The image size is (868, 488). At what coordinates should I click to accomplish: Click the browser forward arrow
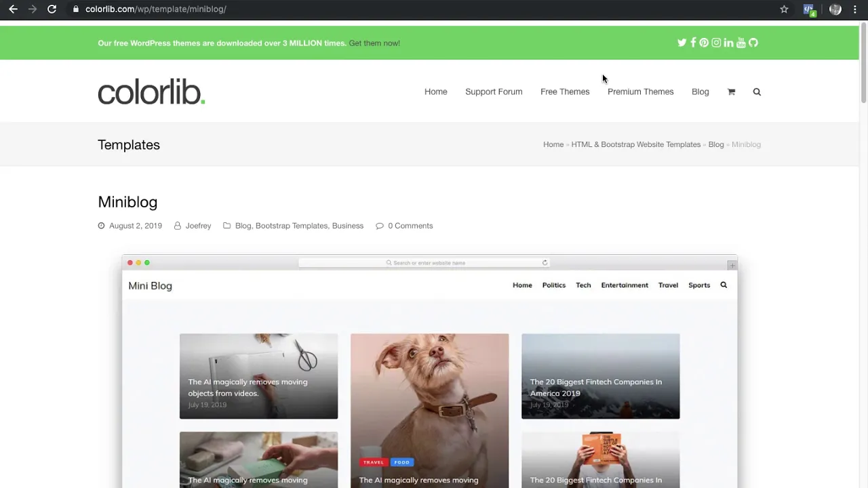(x=32, y=9)
